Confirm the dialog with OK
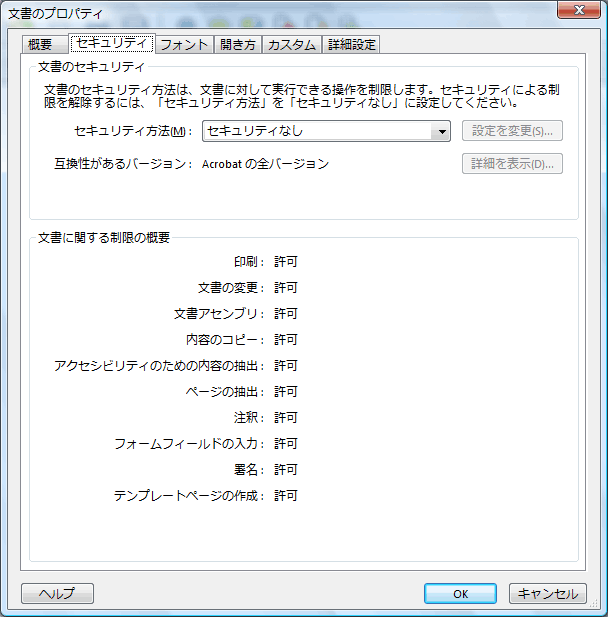The width and height of the screenshot is (608, 617). coord(460,593)
